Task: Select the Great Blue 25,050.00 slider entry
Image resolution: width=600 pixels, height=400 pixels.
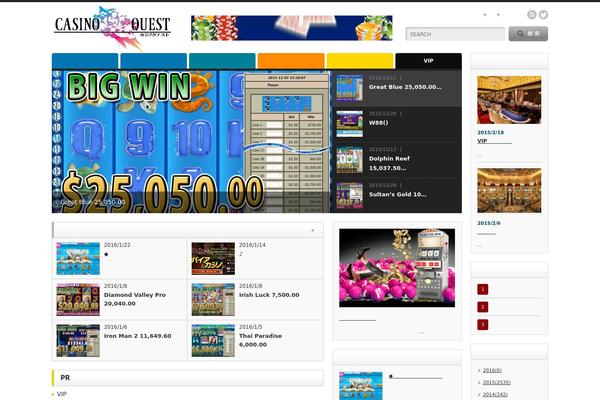Action: pos(397,88)
